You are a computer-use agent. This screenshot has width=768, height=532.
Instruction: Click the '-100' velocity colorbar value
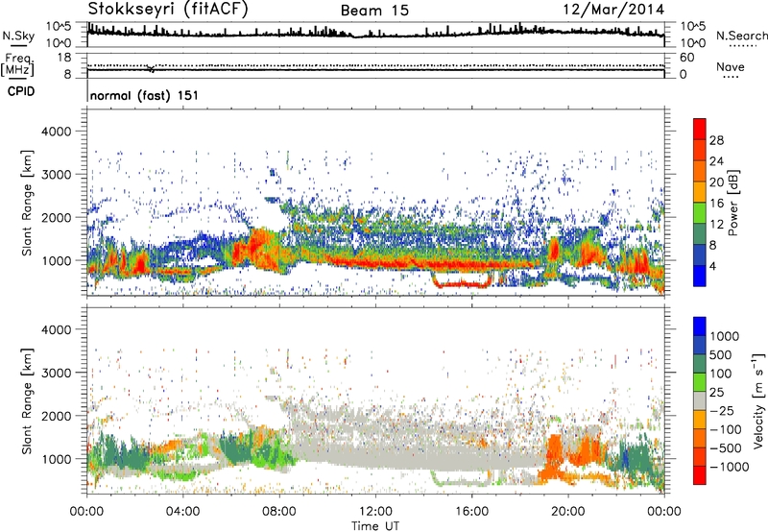click(726, 429)
